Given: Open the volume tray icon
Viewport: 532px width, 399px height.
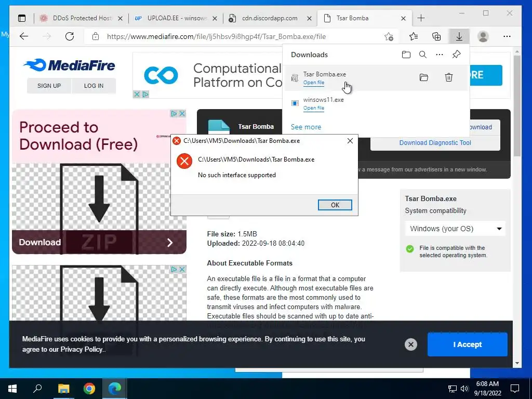Looking at the screenshot, I should tap(464, 389).
